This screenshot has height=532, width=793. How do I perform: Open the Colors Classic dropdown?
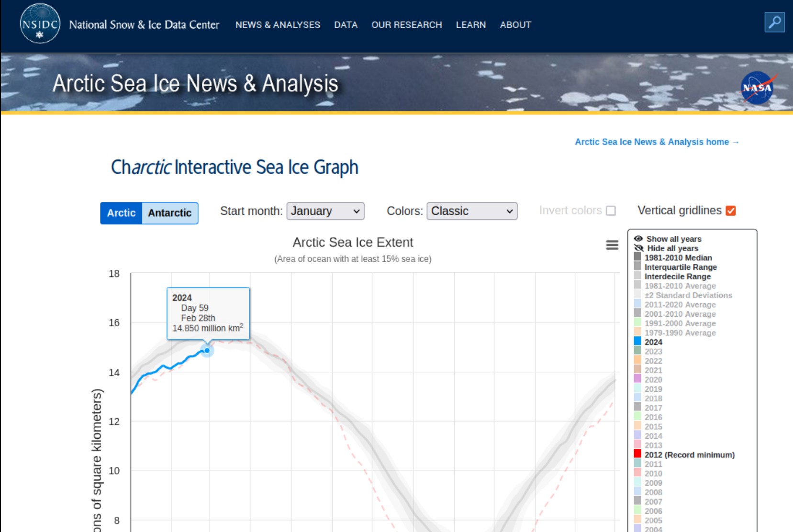click(472, 211)
